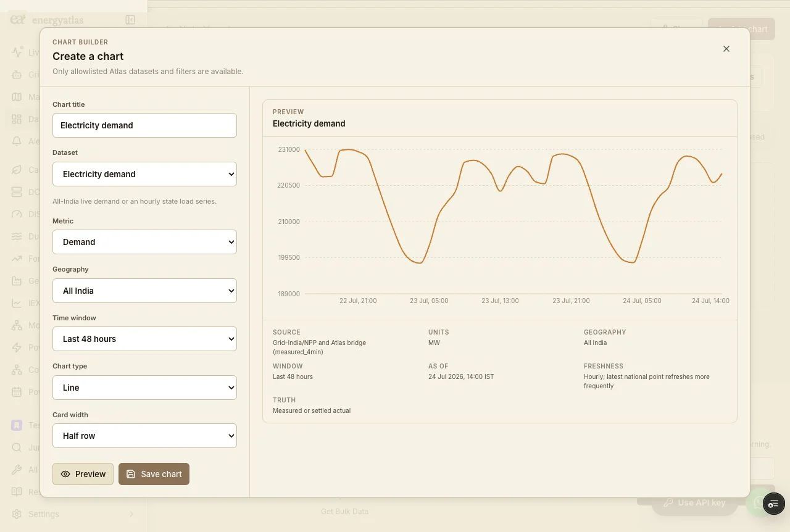The height and width of the screenshot is (532, 790).
Task: Open the Time window dropdown
Action: click(144, 339)
